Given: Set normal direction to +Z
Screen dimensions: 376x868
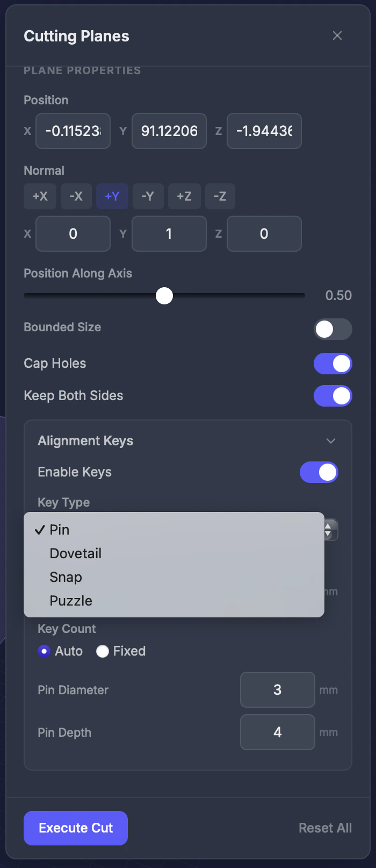Looking at the screenshot, I should coord(184,196).
